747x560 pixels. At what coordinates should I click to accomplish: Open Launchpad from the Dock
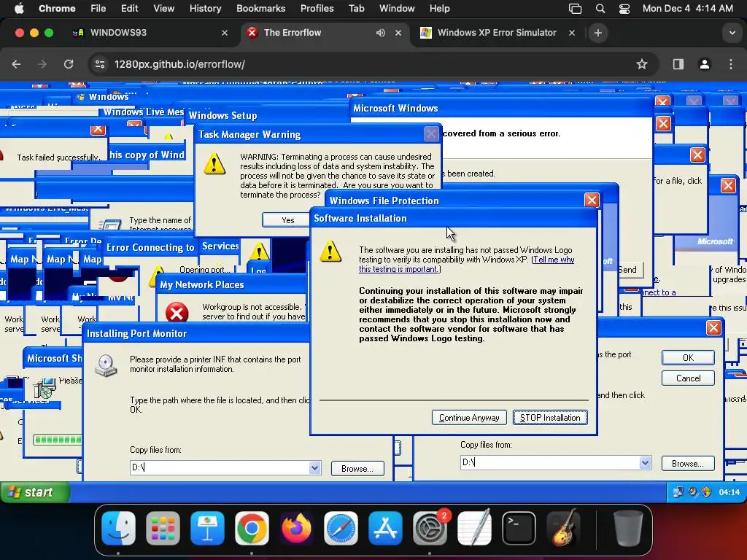pos(163,528)
